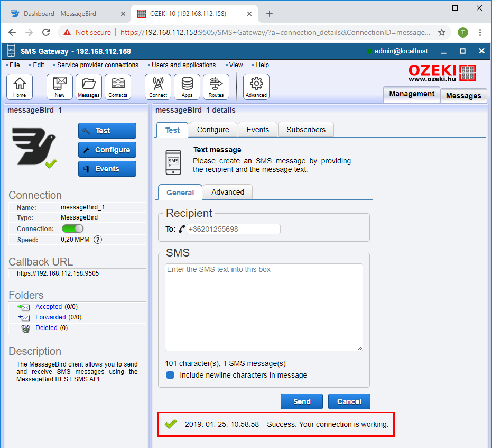This screenshot has height=448, width=492.
Task: Open the Accepted folder link
Action: click(49, 307)
